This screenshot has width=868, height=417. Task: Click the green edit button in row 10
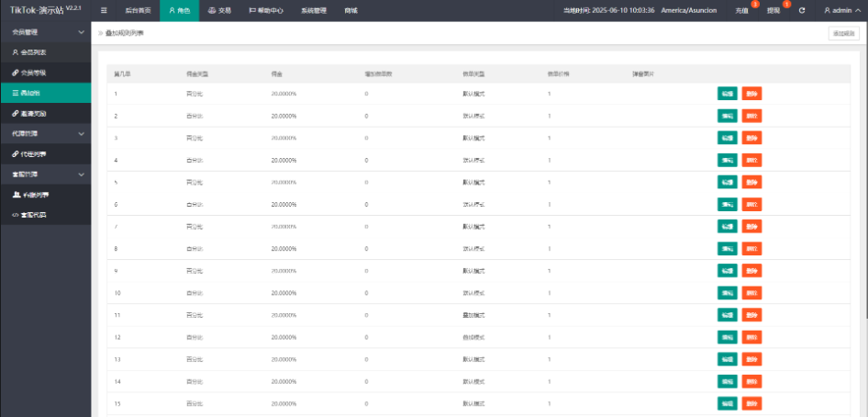(728, 293)
